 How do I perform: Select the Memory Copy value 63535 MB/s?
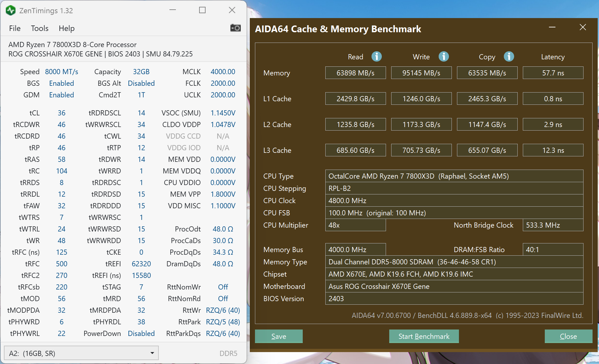click(x=487, y=73)
